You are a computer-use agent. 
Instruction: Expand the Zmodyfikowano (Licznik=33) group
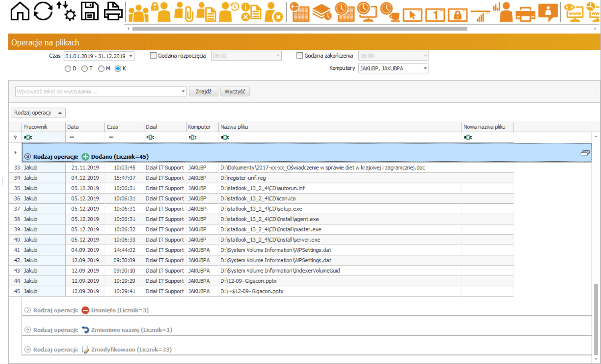click(x=27, y=349)
